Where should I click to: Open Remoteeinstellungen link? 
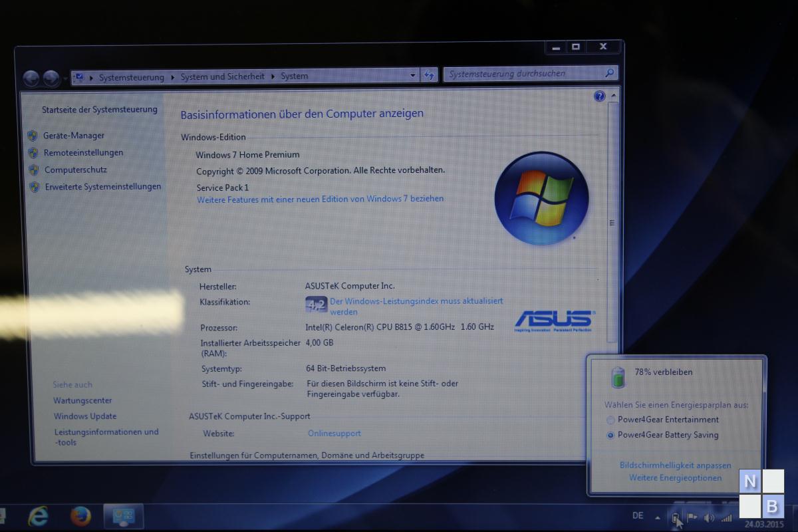click(x=84, y=153)
